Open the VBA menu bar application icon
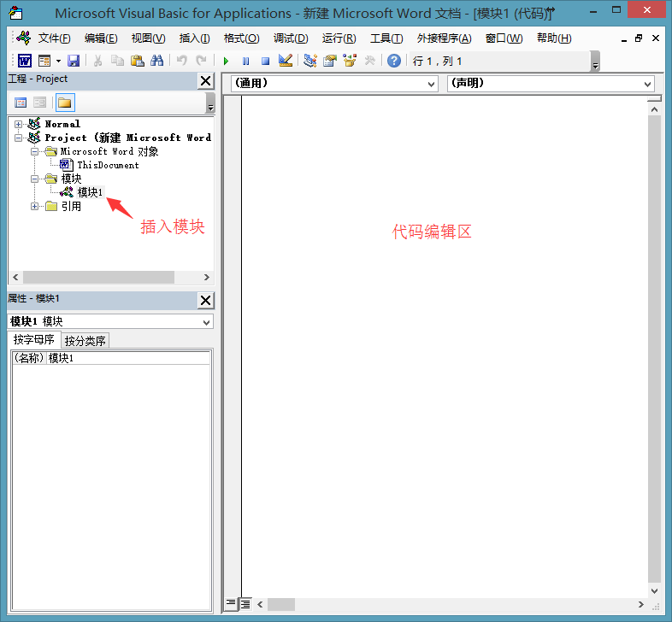 point(24,38)
